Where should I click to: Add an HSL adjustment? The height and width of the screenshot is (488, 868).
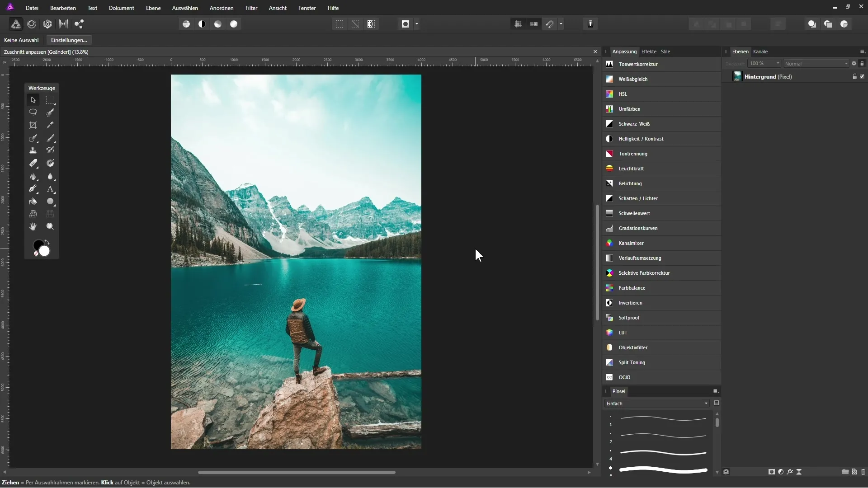[x=662, y=94]
